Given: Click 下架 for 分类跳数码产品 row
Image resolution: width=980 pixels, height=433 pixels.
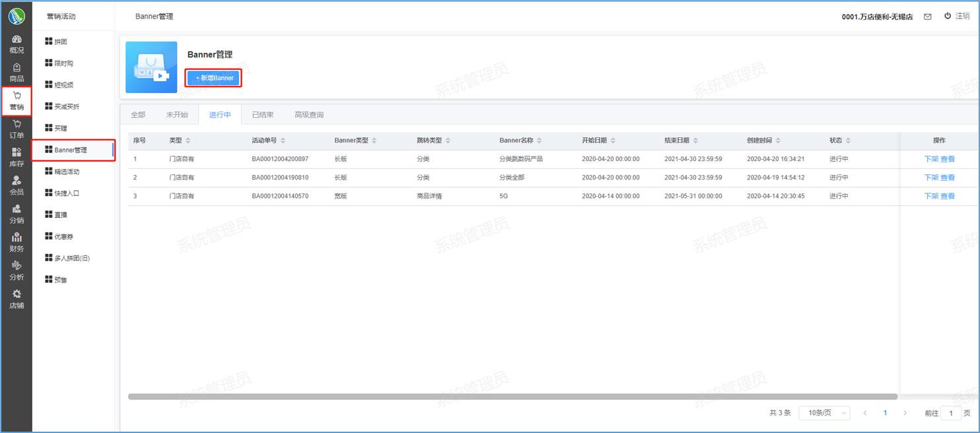Looking at the screenshot, I should click(x=931, y=159).
